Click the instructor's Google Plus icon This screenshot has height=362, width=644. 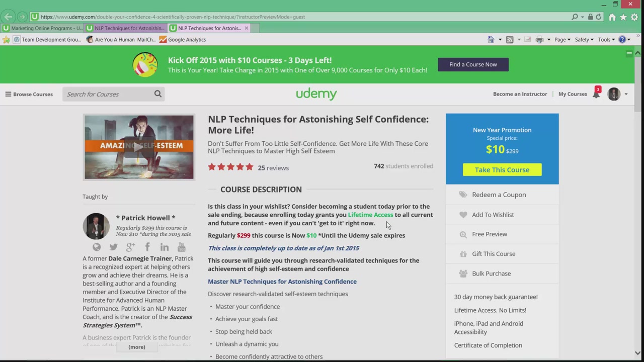[x=130, y=247]
